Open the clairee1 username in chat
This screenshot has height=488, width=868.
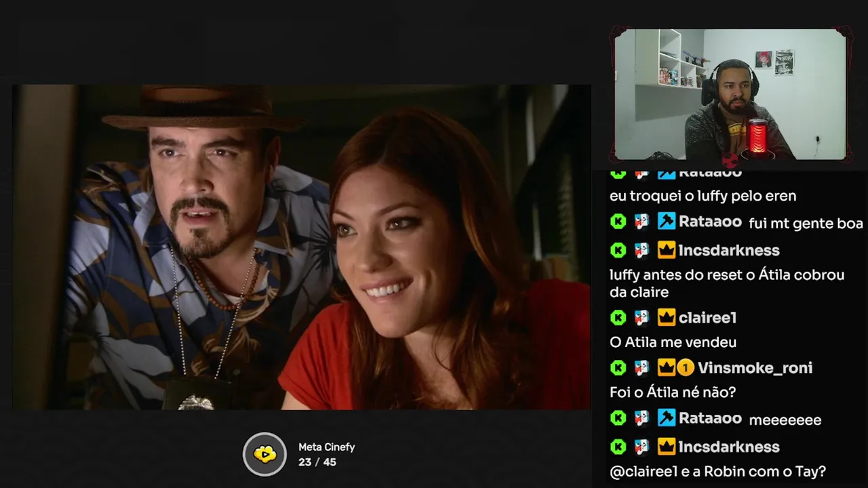pyautogui.click(x=707, y=317)
